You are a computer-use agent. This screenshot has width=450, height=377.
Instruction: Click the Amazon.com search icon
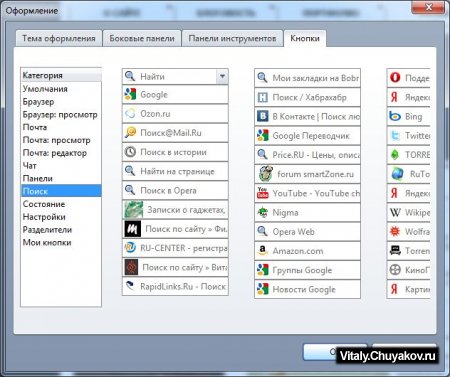click(x=262, y=251)
